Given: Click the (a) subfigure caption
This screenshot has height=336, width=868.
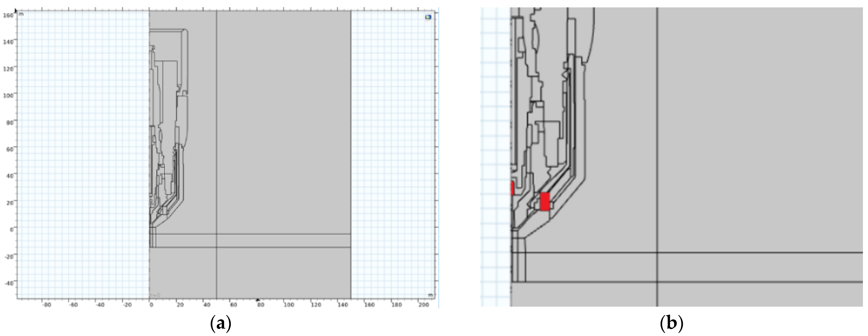Looking at the screenshot, I should click(221, 324).
